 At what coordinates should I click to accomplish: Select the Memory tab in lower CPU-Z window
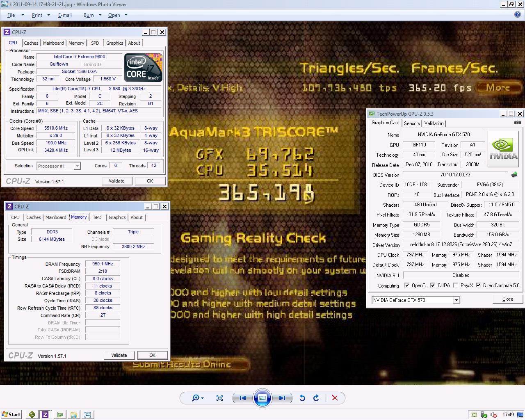(79, 217)
